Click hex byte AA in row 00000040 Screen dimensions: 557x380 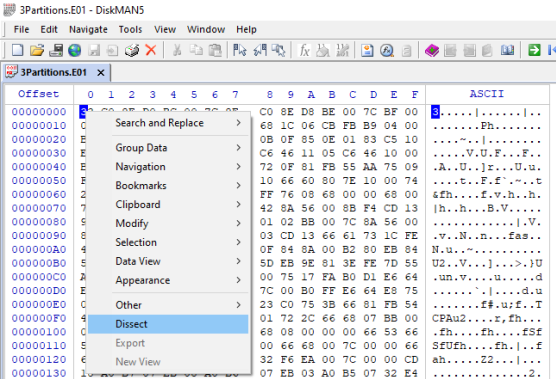click(x=370, y=167)
